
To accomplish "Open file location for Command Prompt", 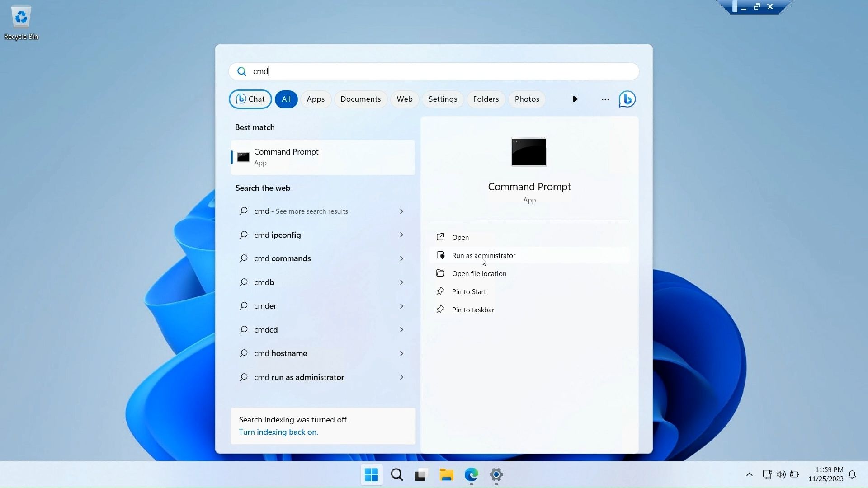I will point(479,273).
